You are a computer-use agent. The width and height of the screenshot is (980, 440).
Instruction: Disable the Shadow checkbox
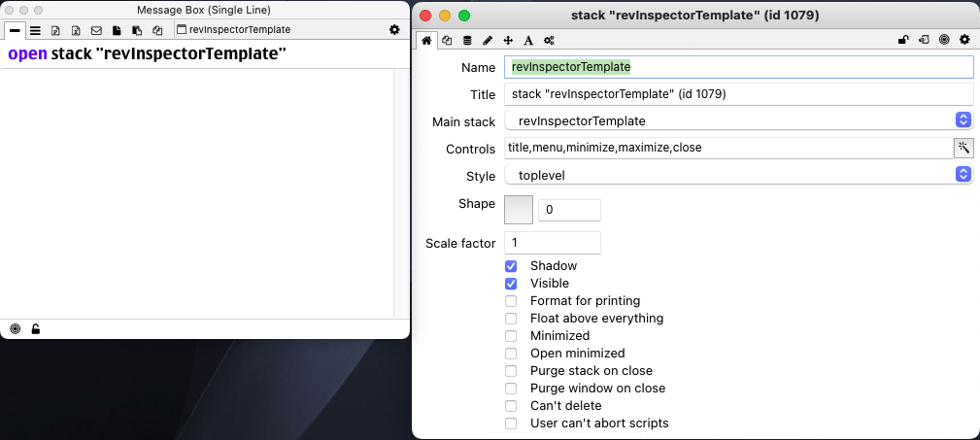pos(511,266)
